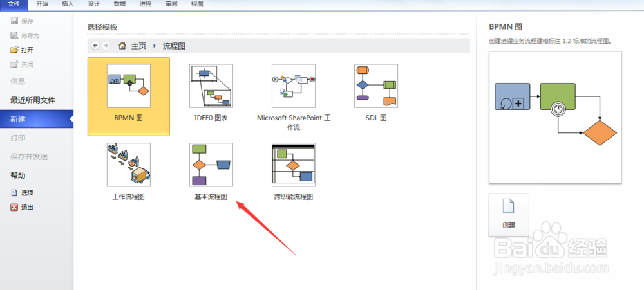
Task: Click the IDEF0 图表 label text
Action: (x=211, y=118)
